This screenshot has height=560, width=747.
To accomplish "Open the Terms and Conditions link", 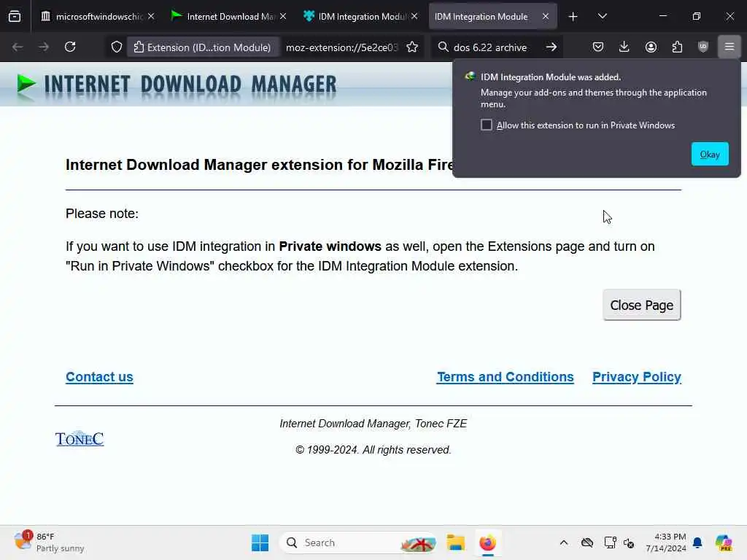I will pos(506,377).
